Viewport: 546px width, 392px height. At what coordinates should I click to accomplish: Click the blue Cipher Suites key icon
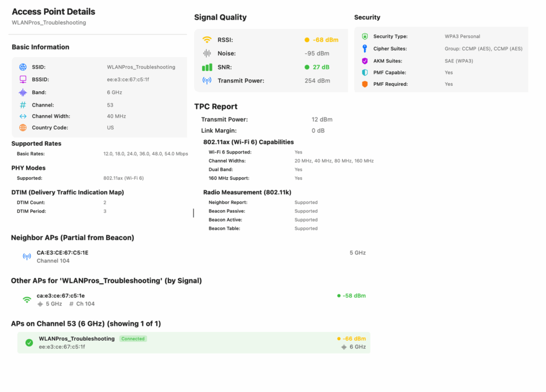tap(365, 49)
